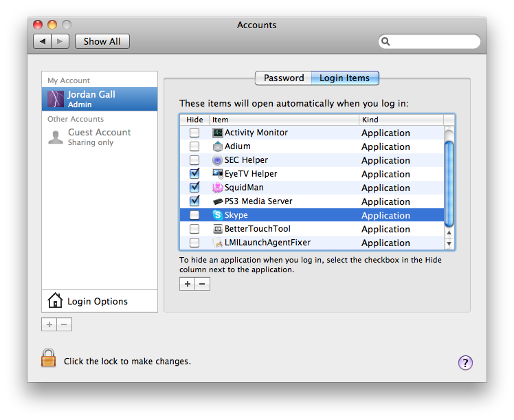Click Jordan Gall's lightning account picture
Screen dimensions: 514x420
coord(56,99)
